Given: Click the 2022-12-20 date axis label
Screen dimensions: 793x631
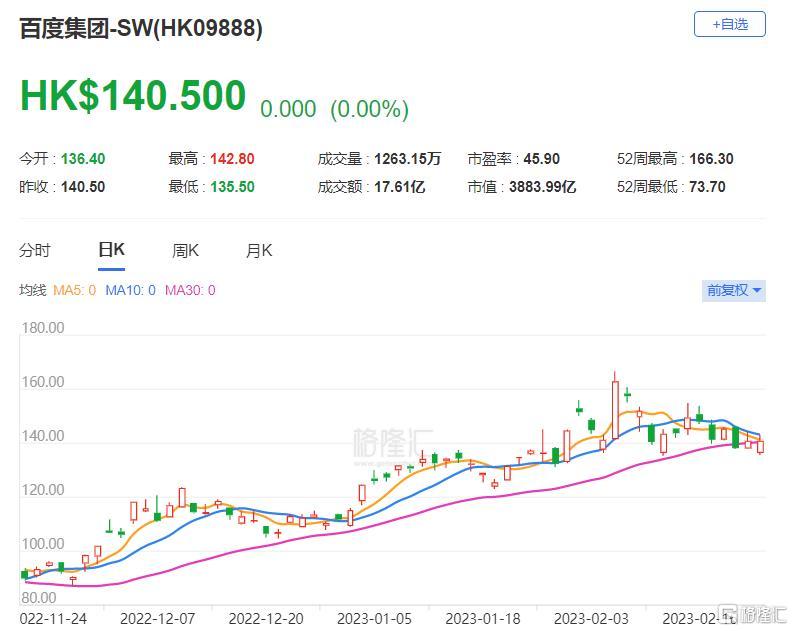Looking at the screenshot, I should [x=266, y=618].
